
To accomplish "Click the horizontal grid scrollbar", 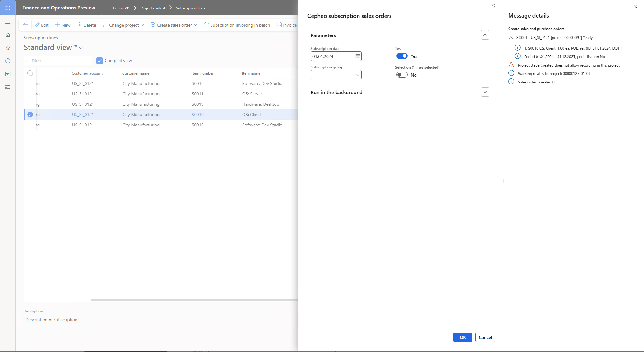I will (x=194, y=300).
